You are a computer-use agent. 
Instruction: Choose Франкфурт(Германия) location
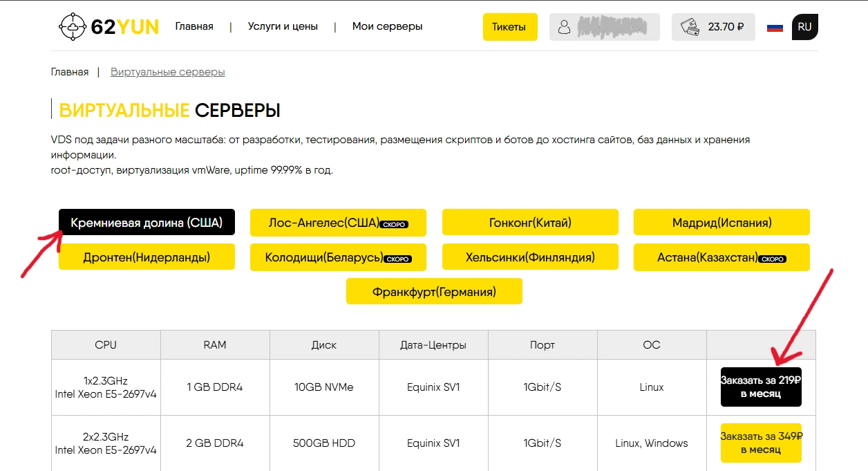(434, 292)
